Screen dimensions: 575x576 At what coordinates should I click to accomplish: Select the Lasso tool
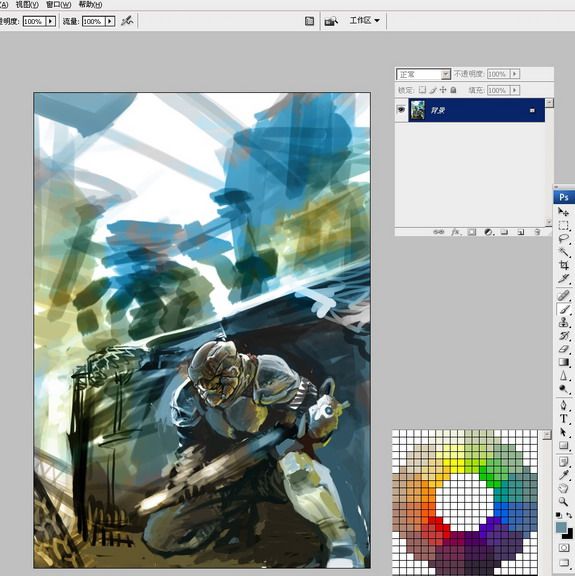click(x=563, y=238)
